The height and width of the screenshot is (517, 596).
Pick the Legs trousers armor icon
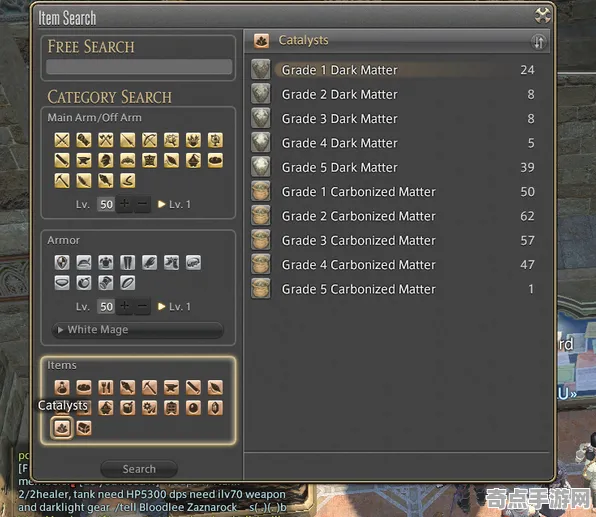tap(128, 262)
